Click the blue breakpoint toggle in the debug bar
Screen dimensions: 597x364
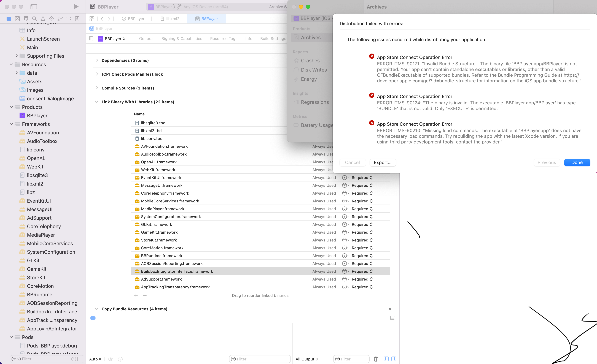pos(93,318)
